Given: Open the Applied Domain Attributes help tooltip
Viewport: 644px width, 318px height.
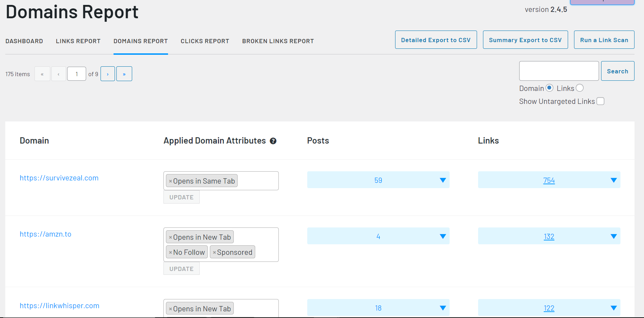Looking at the screenshot, I should click(x=273, y=141).
